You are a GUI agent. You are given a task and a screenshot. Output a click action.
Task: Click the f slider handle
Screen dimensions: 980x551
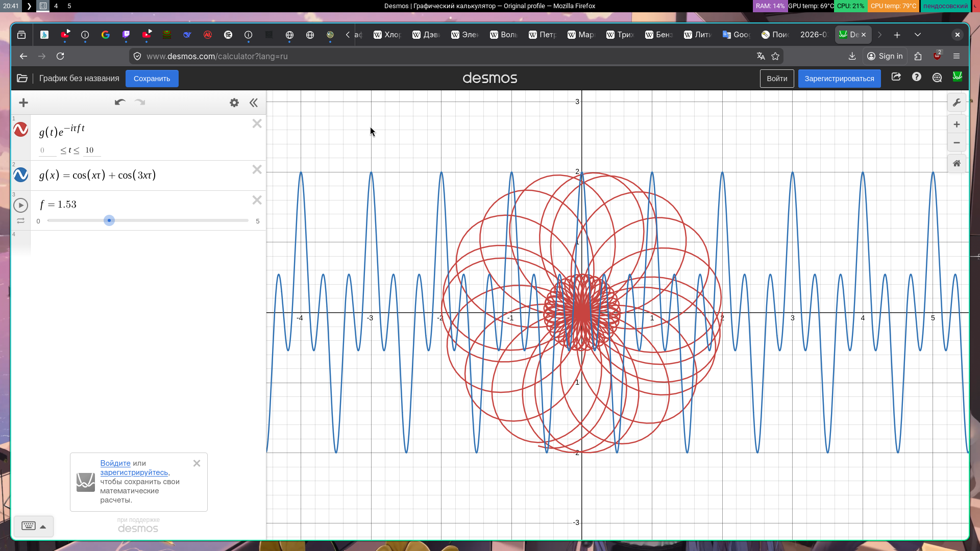(109, 220)
